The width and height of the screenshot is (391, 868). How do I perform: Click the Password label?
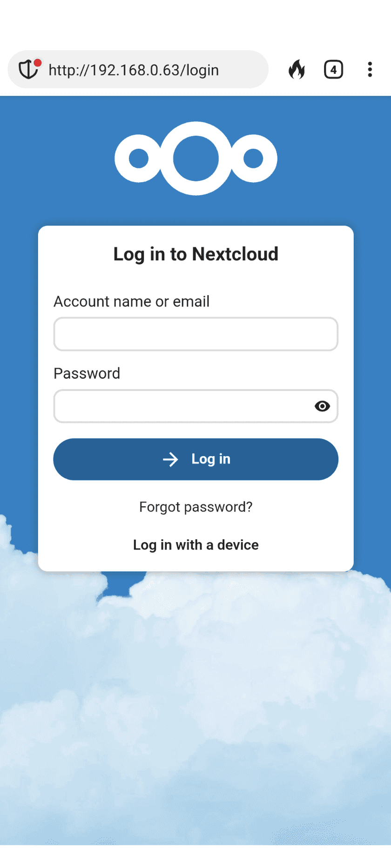[x=87, y=373]
